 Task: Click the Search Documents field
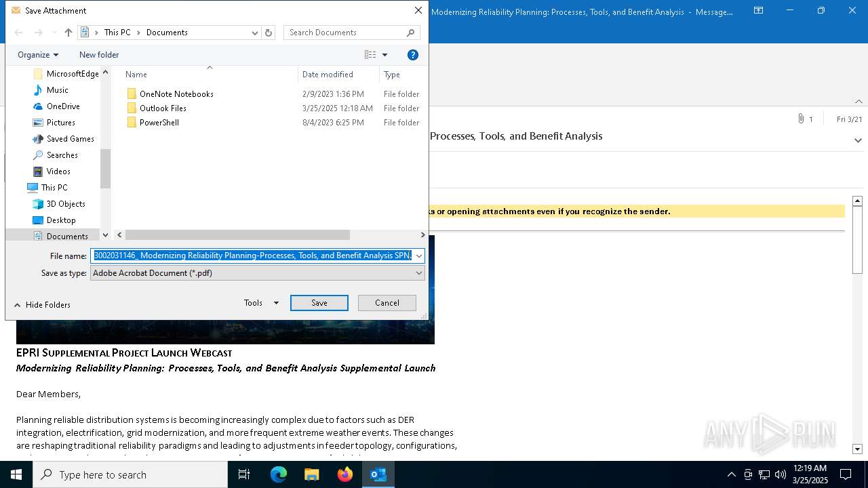pos(351,33)
